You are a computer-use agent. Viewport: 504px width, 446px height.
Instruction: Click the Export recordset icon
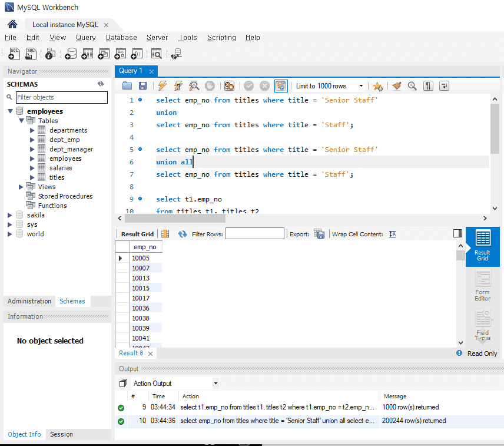(319, 234)
